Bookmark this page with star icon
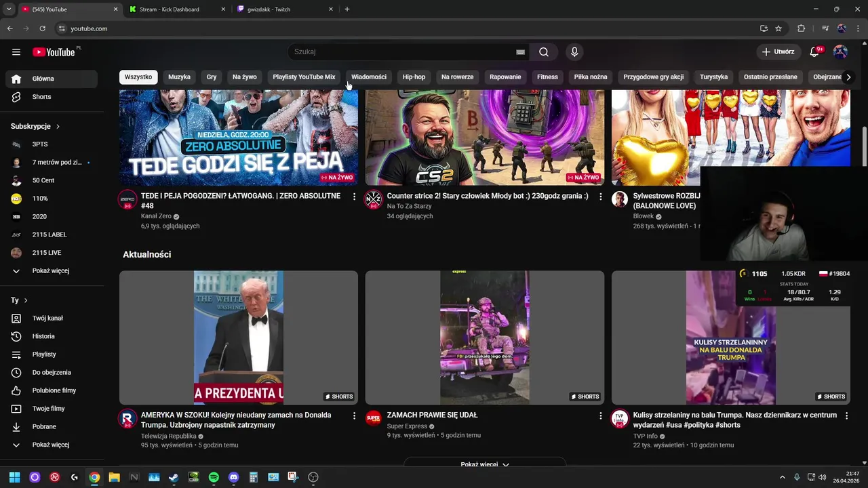 (x=778, y=28)
